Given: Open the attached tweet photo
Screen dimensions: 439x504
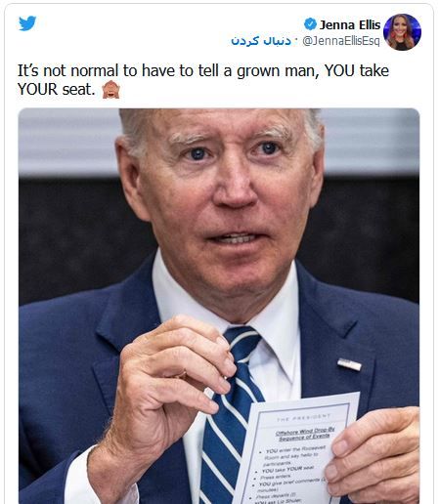Looking at the screenshot, I should 219,306.
